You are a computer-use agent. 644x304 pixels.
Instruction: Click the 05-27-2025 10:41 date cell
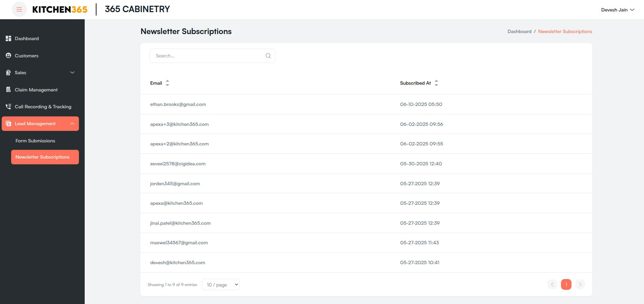click(420, 262)
